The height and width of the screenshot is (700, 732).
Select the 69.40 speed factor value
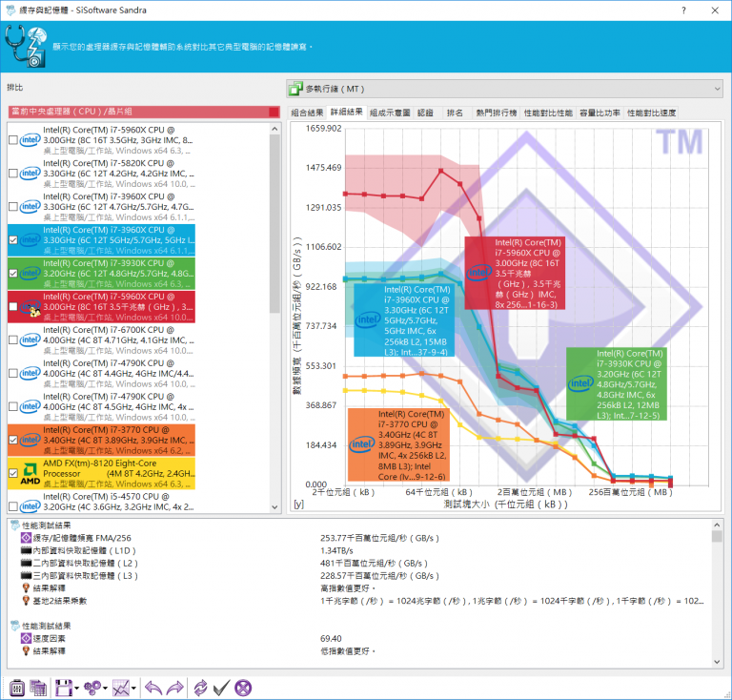(331, 638)
